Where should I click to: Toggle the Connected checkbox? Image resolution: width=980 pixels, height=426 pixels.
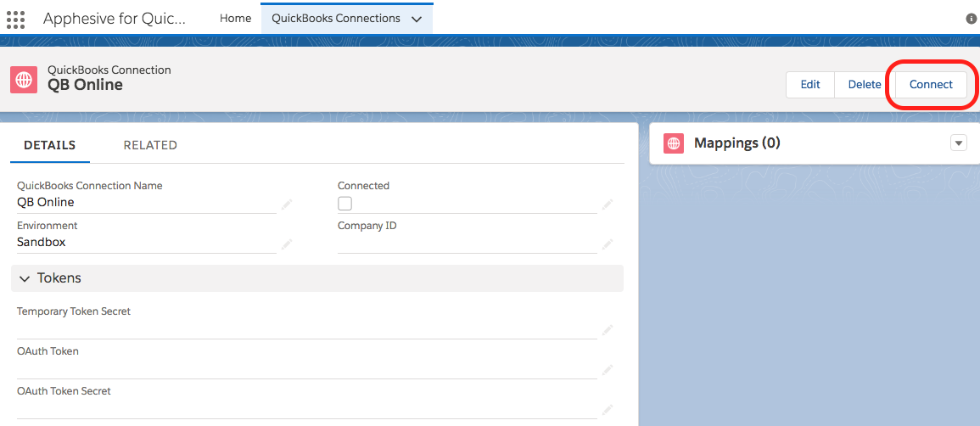(344, 203)
